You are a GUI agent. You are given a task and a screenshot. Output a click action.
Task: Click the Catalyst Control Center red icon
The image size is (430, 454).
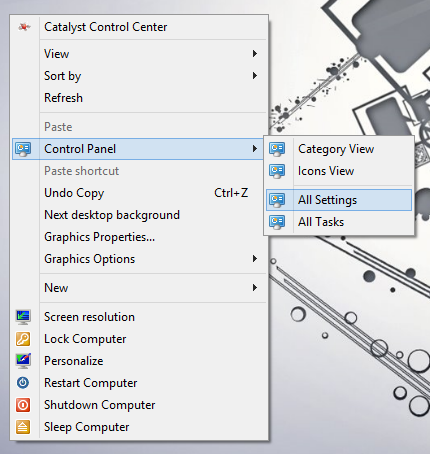pyautogui.click(x=24, y=27)
